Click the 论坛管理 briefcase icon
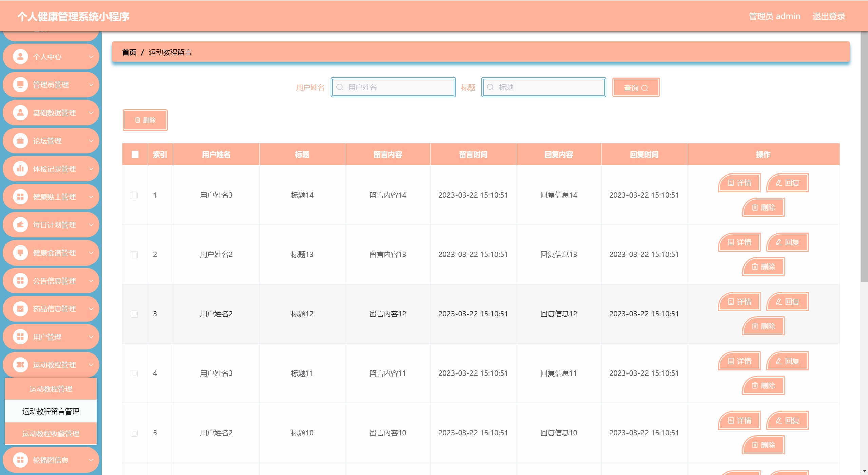 [x=20, y=141]
